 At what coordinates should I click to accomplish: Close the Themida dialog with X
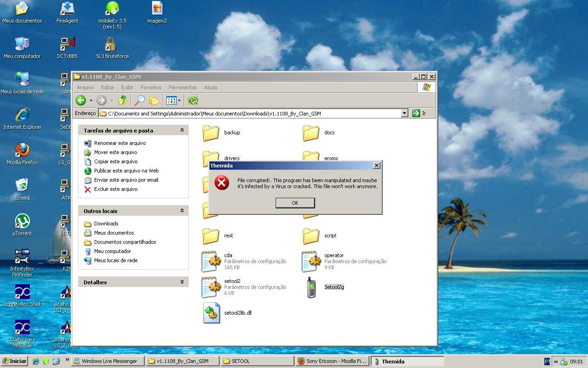coord(377,166)
